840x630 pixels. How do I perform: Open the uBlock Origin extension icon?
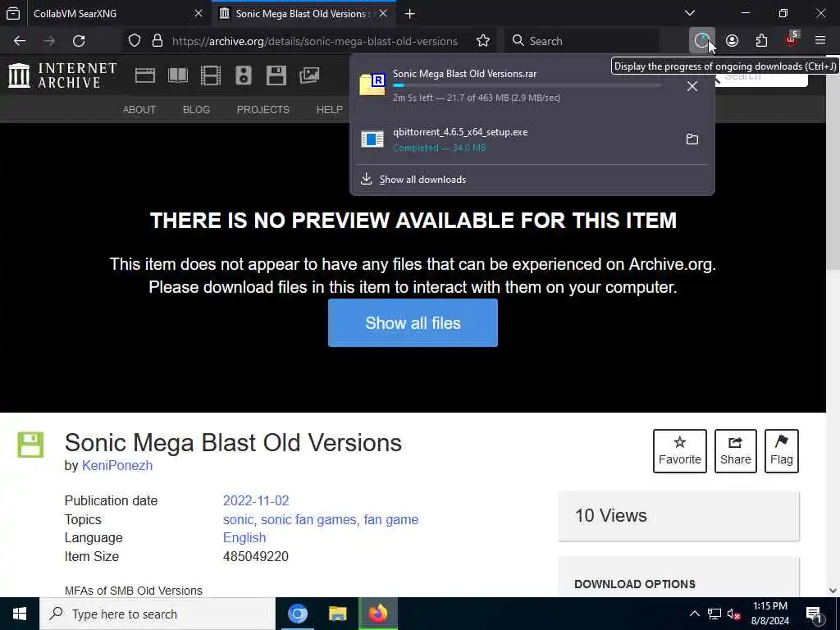791,41
